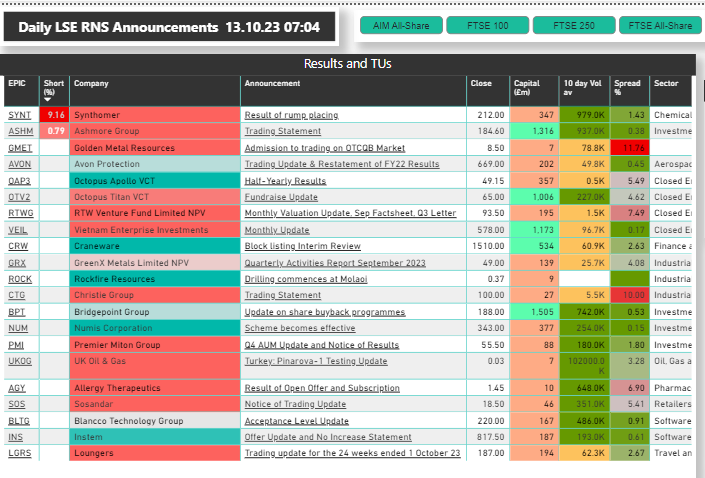Filter by FTSE 250 index
Screen dimensions: 705x478
[x=574, y=26]
